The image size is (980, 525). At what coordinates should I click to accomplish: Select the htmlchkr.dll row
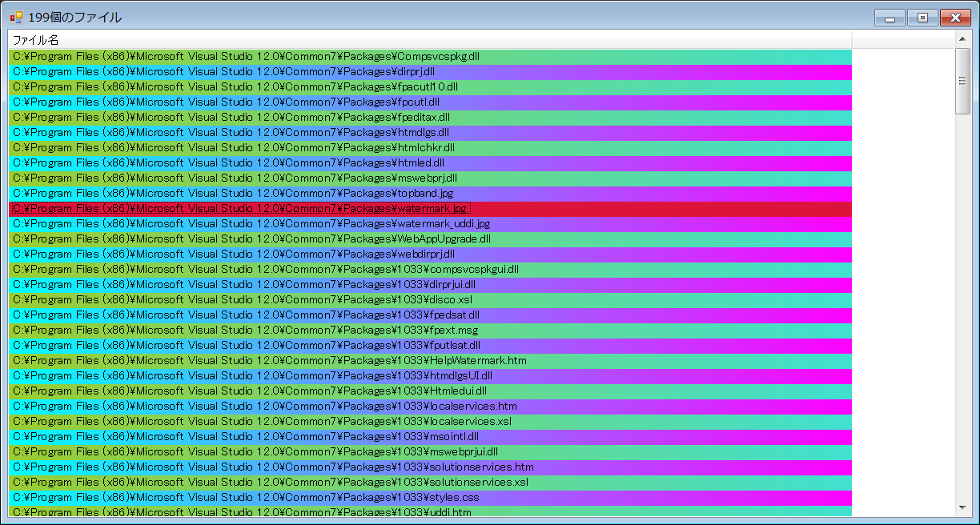point(430,148)
